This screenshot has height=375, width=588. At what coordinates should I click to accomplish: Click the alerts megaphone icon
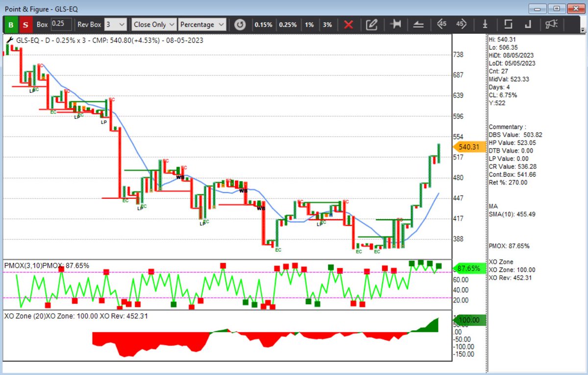coord(551,24)
